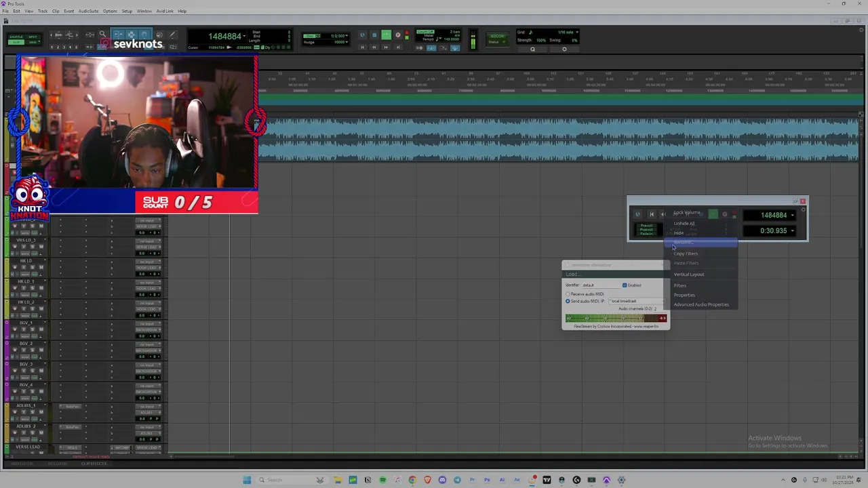
Task: Click Go to End transport button
Action: [397, 47]
